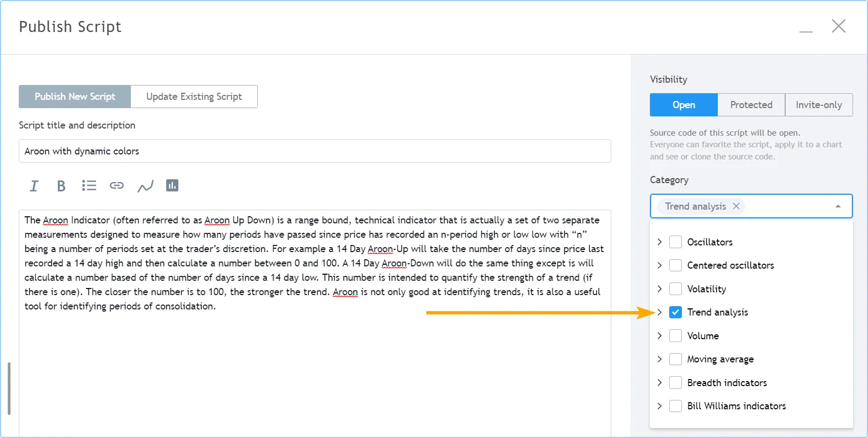Screen dimensions: 868x438
Task: Apply italic formatting in description toolbar
Action: pos(34,186)
